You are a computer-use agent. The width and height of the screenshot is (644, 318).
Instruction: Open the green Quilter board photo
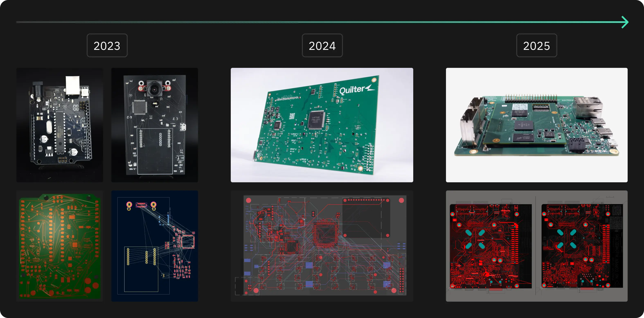click(x=322, y=125)
